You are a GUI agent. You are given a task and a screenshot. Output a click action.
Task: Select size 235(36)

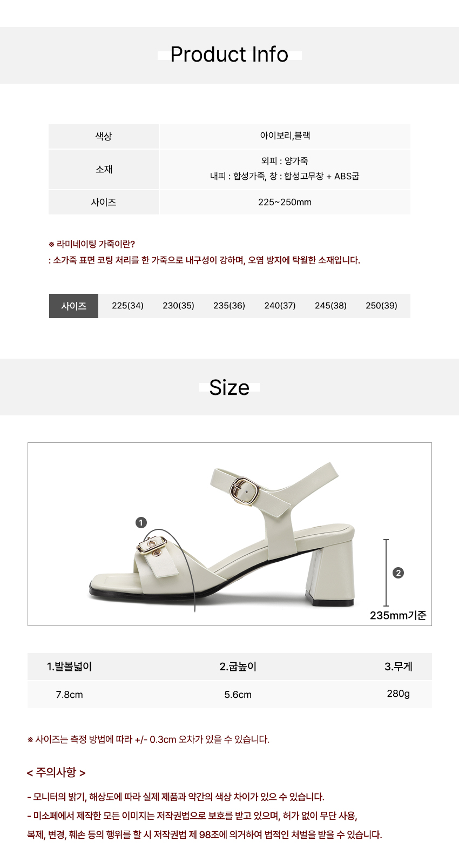(x=229, y=306)
